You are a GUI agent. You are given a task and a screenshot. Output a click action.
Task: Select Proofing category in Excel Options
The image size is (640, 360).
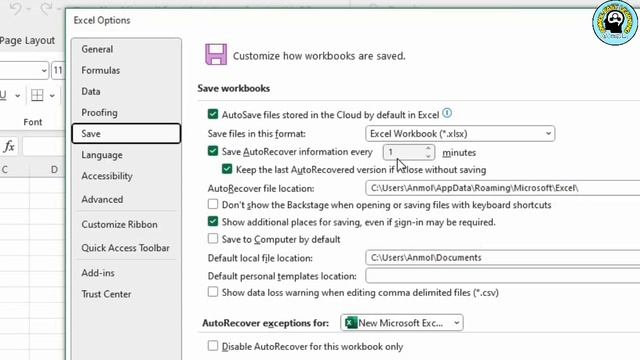(x=126, y=113)
